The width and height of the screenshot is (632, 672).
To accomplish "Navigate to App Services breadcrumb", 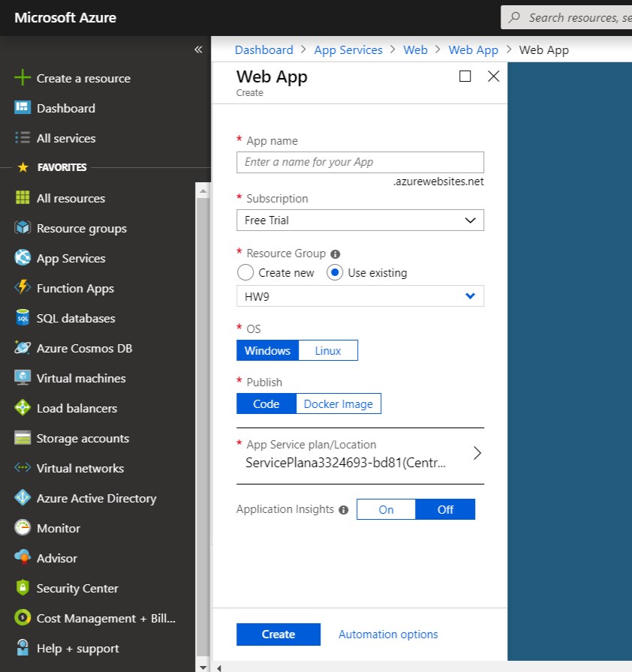I will point(348,49).
